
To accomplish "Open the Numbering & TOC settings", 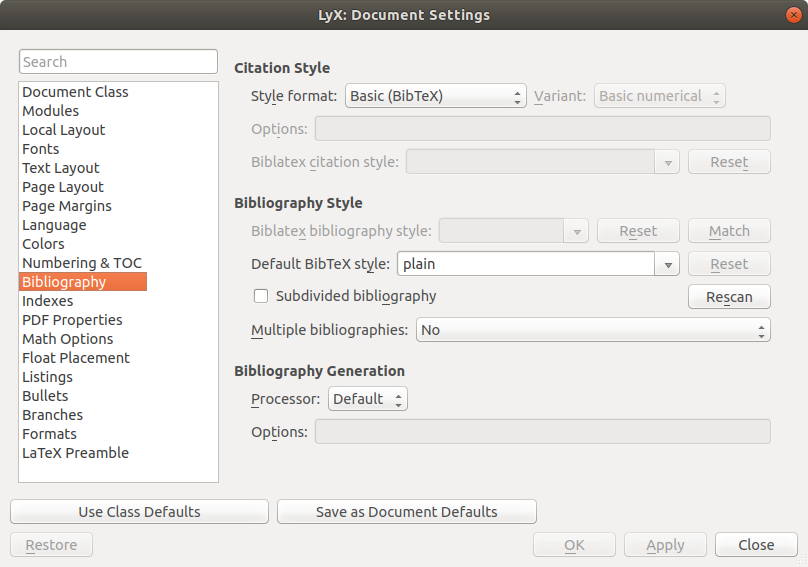I will pos(82,263).
